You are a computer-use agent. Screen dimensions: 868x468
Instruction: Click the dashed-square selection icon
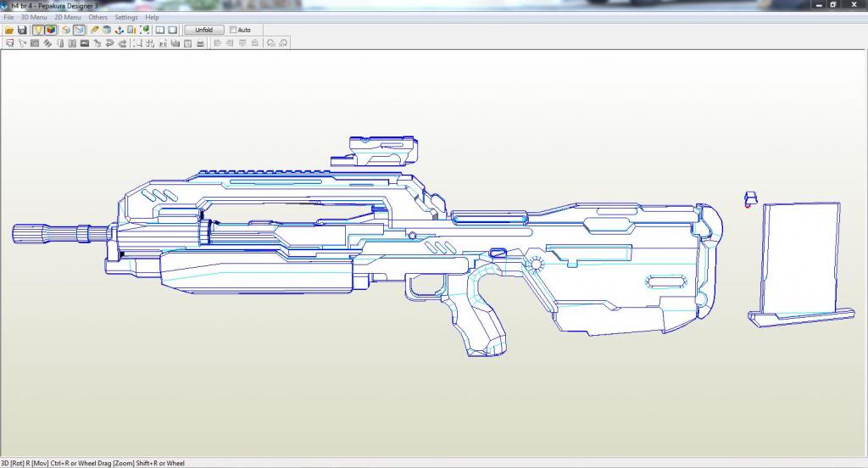pos(138,43)
